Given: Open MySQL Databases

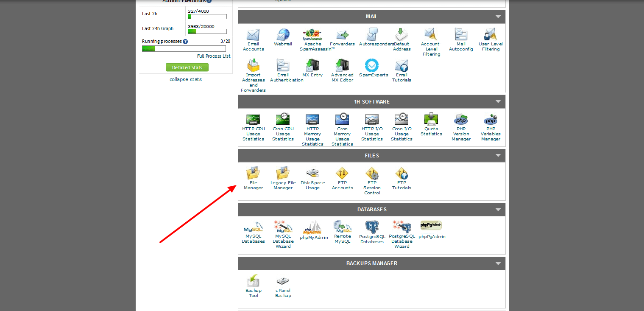Looking at the screenshot, I should coord(253,232).
